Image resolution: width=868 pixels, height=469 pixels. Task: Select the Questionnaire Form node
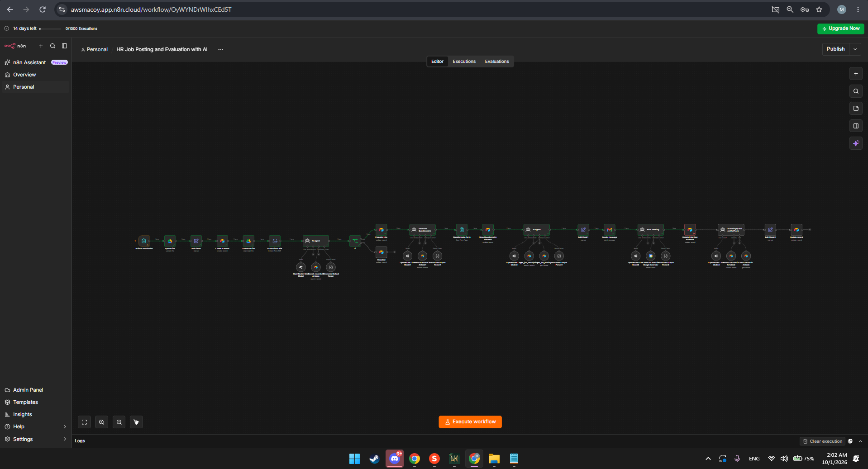pyautogui.click(x=462, y=229)
